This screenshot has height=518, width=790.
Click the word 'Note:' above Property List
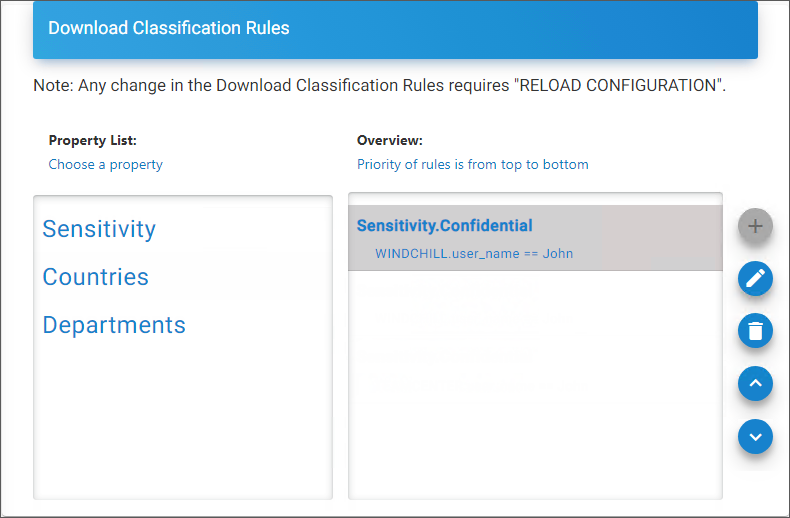click(x=52, y=85)
